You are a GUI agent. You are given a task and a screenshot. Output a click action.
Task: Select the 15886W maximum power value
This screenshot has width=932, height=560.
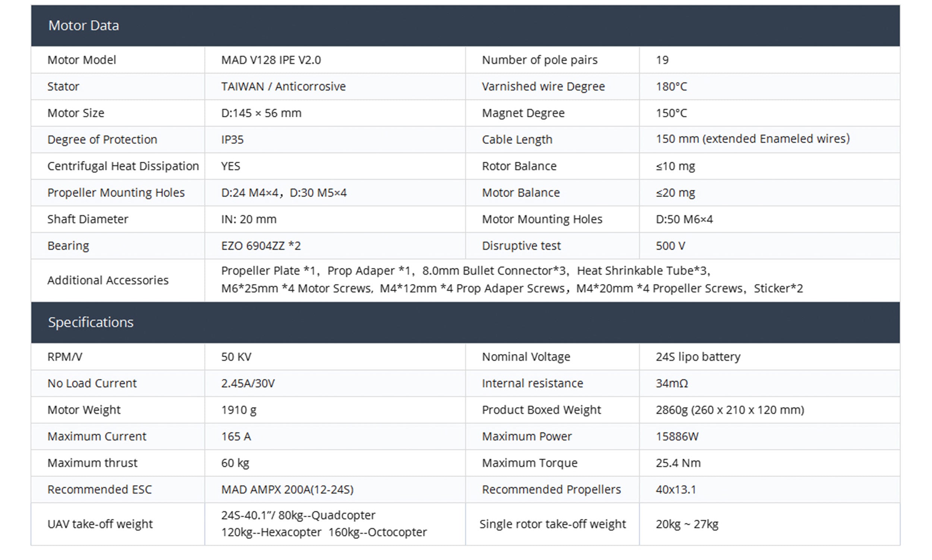click(x=677, y=437)
